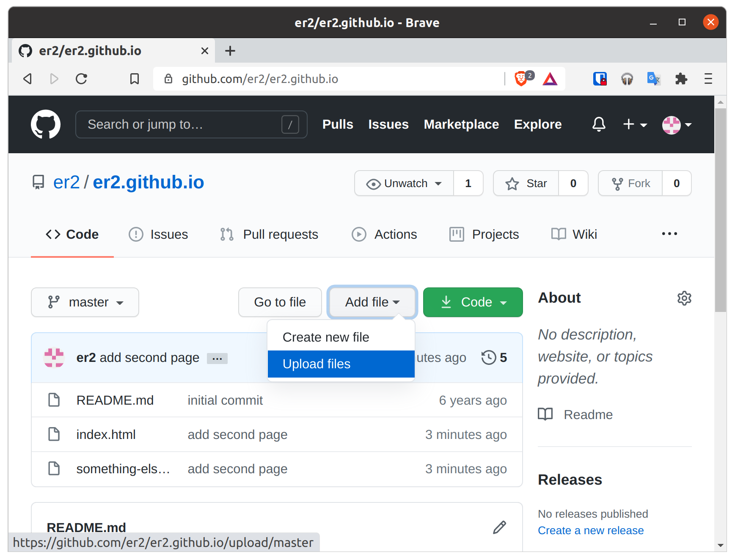This screenshot has height=560, width=735.
Task: Expand the green Code dropdown
Action: click(473, 302)
